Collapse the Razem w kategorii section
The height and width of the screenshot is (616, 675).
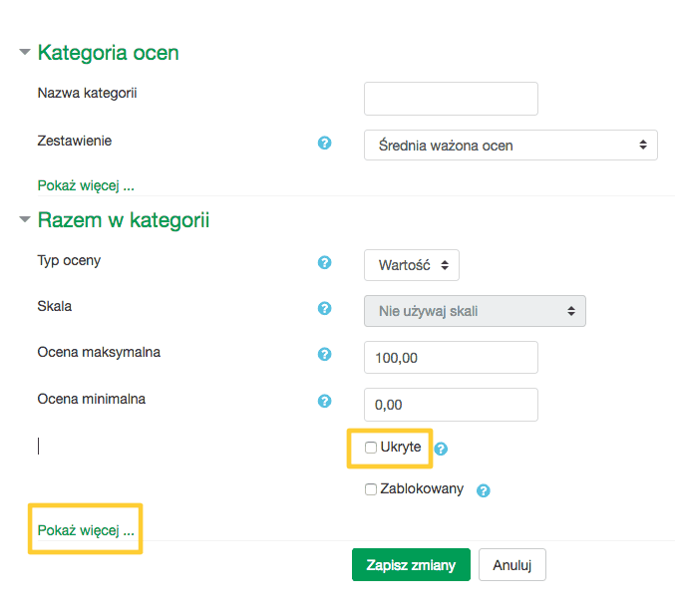pos(25,219)
